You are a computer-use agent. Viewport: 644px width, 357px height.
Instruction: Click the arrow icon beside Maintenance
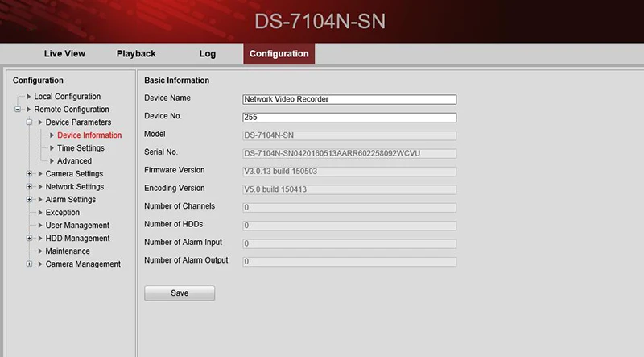[x=40, y=251]
